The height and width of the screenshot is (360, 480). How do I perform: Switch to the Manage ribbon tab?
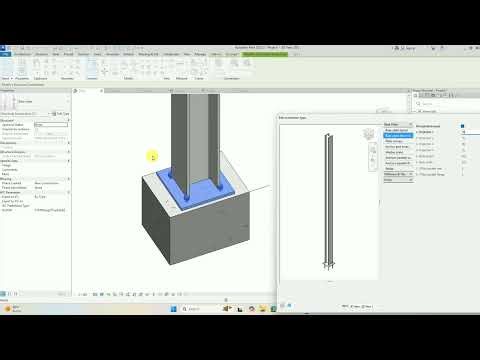click(200, 54)
